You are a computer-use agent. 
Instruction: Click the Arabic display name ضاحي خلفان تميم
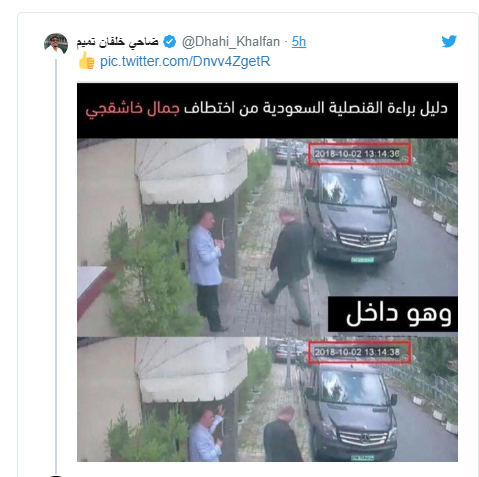[118, 42]
